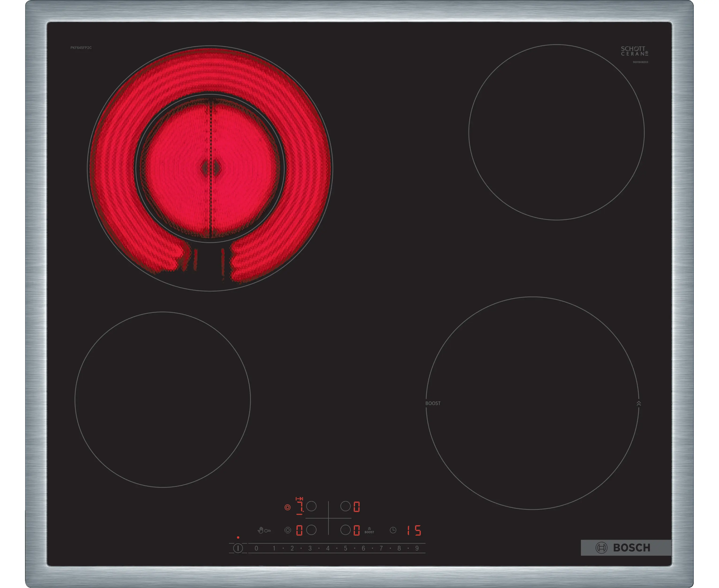The width and height of the screenshot is (719, 588).
Task: Set power slider to level 2
Action: point(292,548)
